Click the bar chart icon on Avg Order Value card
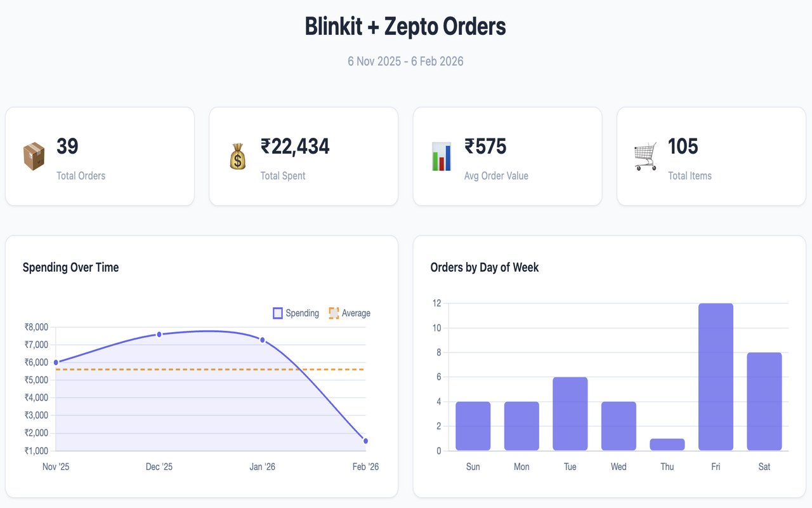The image size is (812, 508). (442, 156)
